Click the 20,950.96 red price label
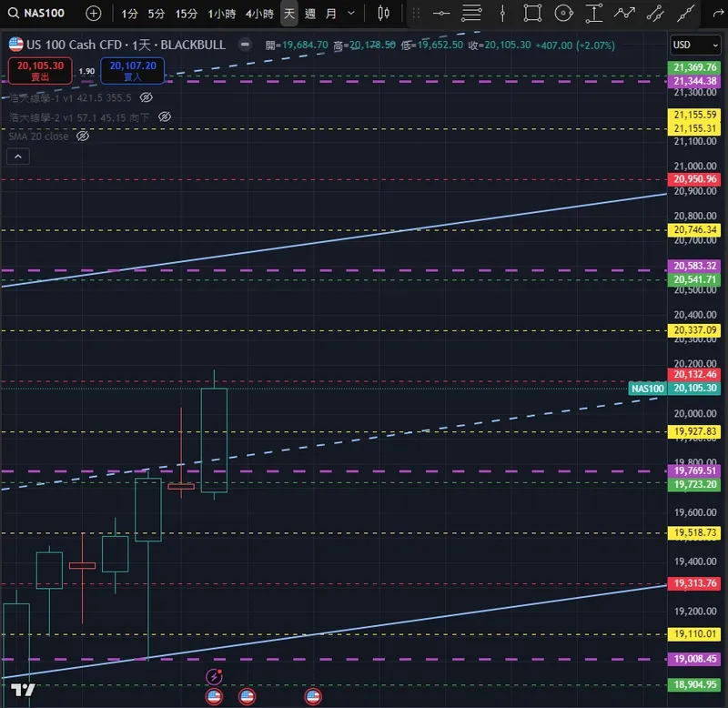The image size is (728, 708). coord(694,179)
